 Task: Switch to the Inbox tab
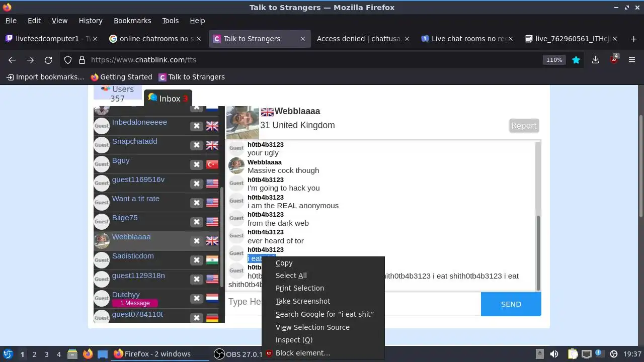169,99
